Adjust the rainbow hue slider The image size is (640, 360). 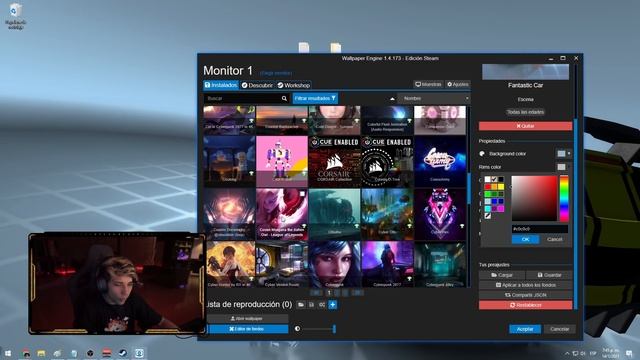(x=564, y=198)
